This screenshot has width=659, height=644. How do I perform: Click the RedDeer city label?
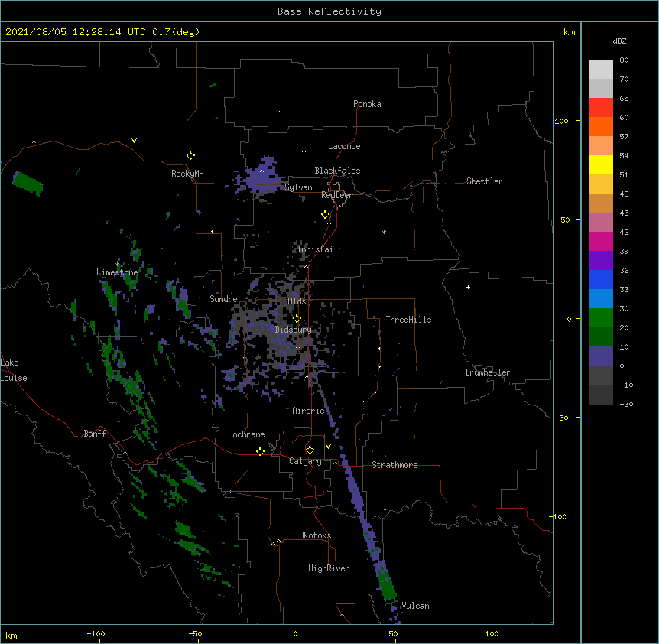click(x=336, y=195)
